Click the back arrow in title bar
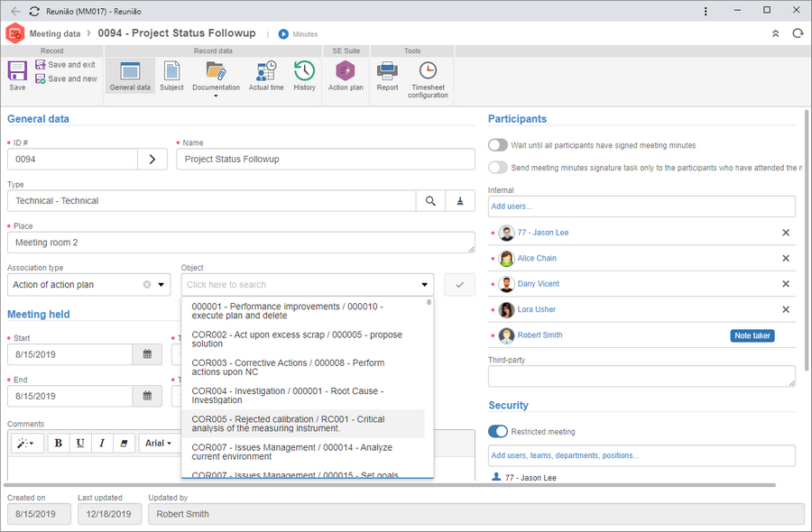Viewport: 812px width, 532px height. coord(15,11)
